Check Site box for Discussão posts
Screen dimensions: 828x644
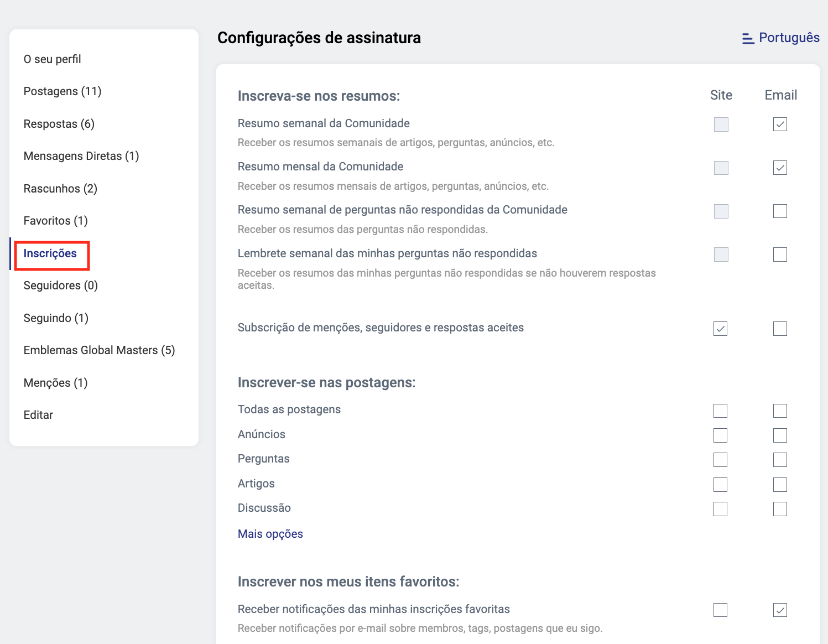720,509
